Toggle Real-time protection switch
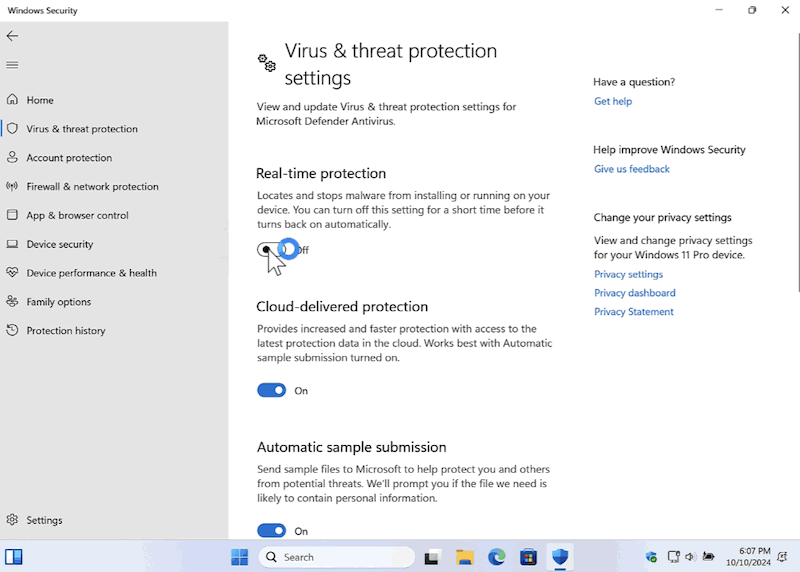The image size is (800, 572). pyautogui.click(x=271, y=250)
